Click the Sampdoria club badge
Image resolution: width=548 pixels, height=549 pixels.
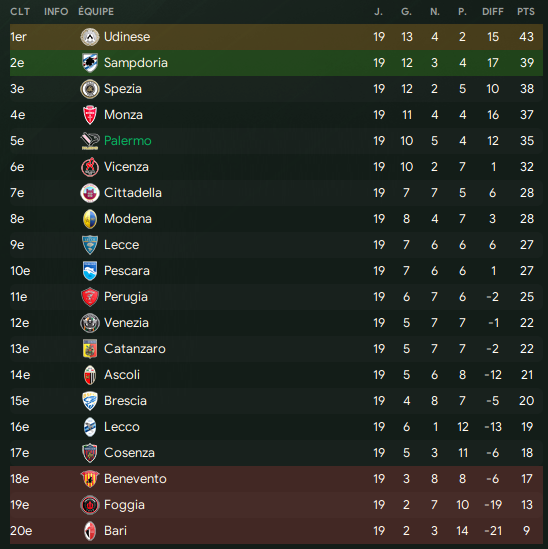pos(90,63)
